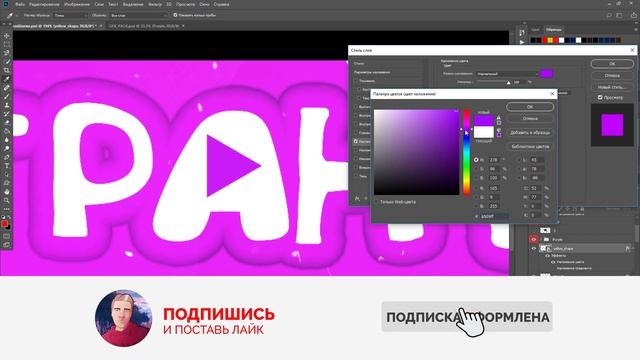
Task: Select the Наложение градиента effect row
Action: (x=574, y=269)
